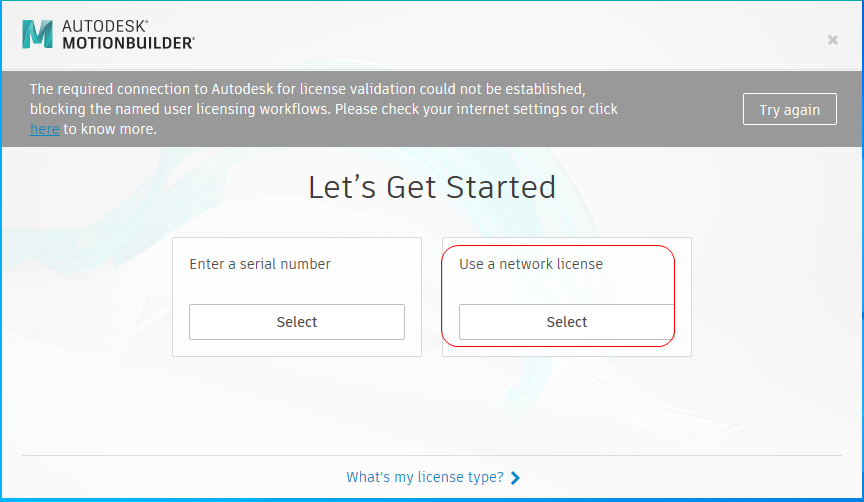Click the 'Enter a serial number' label

(260, 264)
